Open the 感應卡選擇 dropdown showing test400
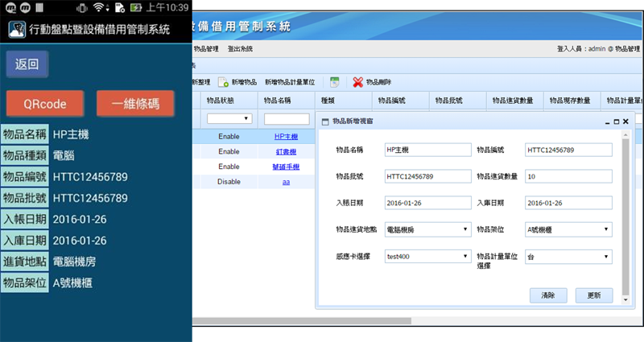The image size is (644, 342). point(427,257)
